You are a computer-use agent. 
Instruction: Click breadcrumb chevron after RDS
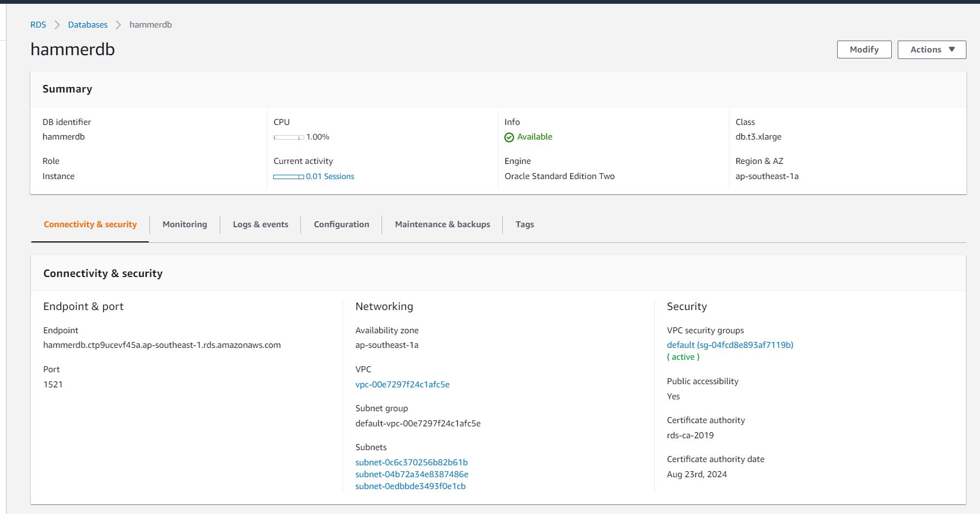pyautogui.click(x=57, y=25)
